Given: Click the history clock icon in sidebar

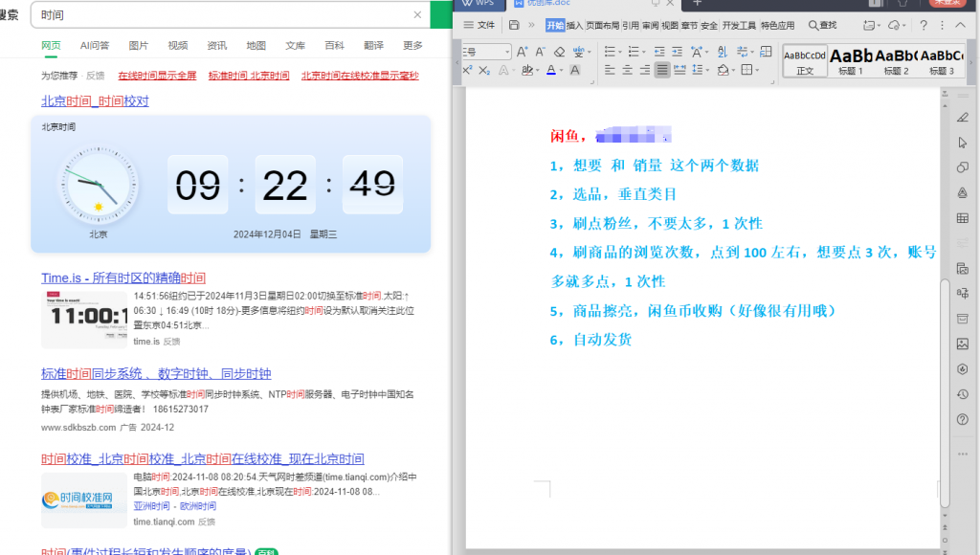Looking at the screenshot, I should tap(963, 394).
